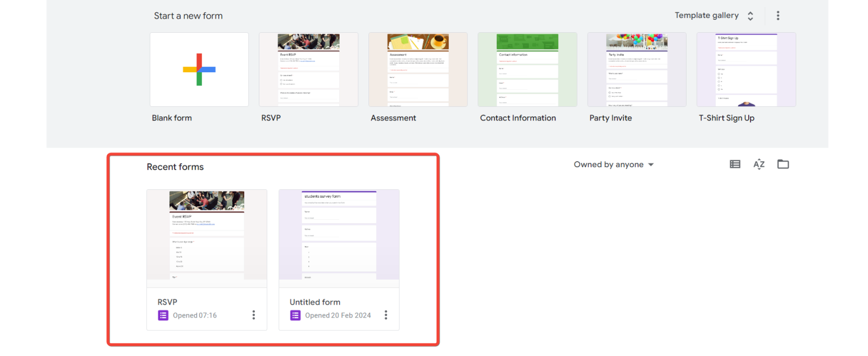Screen dimensions: 868x356
Task: Open the RSVP template thumbnail
Action: (309, 70)
